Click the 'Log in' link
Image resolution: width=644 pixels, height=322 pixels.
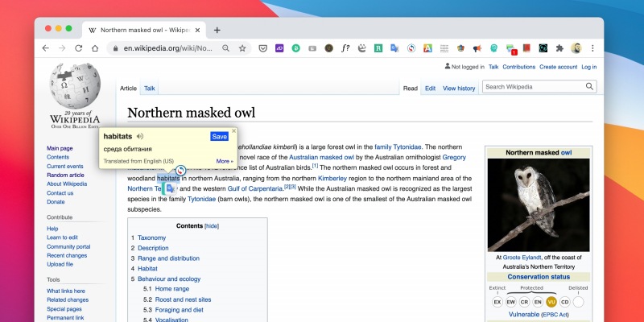(x=589, y=67)
